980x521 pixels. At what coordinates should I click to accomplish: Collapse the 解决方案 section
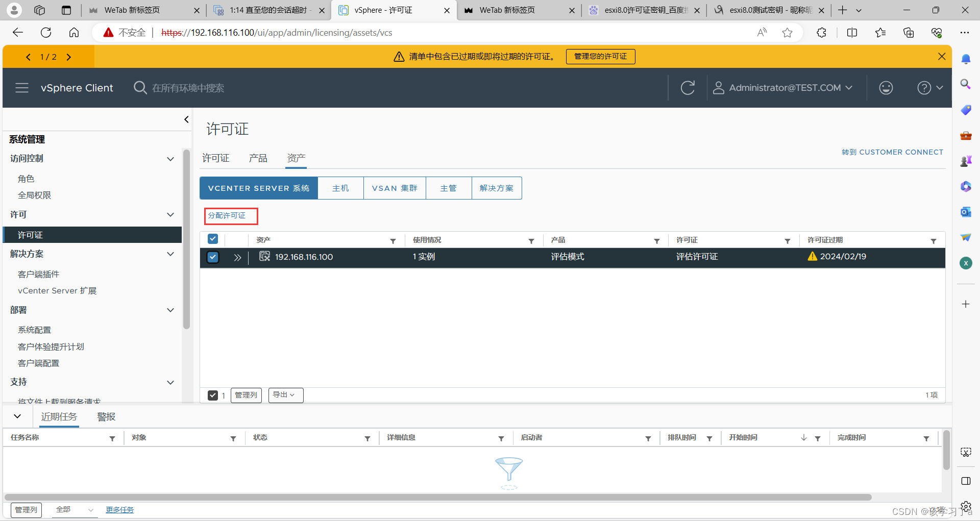[170, 254]
